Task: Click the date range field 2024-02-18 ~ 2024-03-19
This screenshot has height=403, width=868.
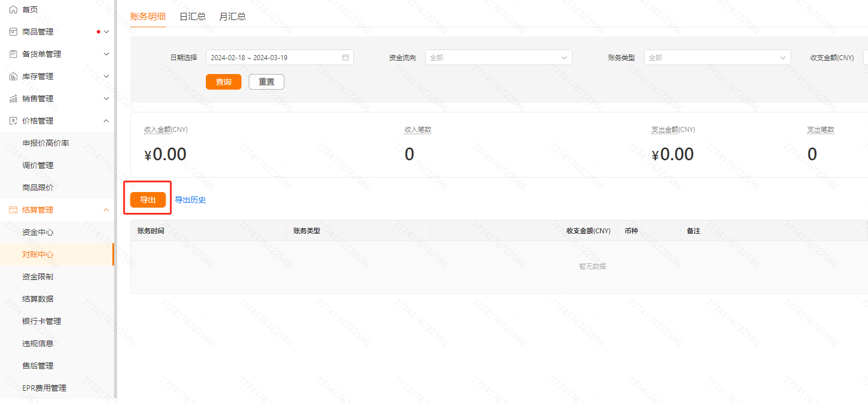Action: [280, 57]
